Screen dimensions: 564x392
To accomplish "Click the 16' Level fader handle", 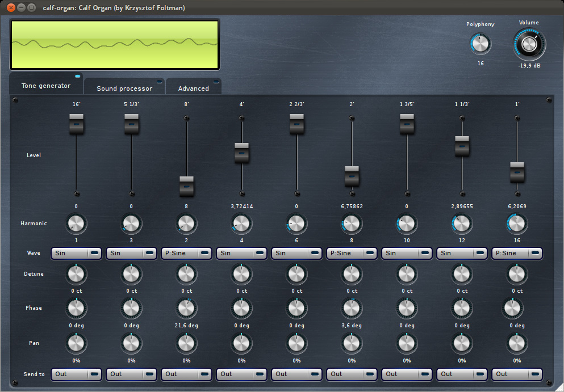I will click(76, 124).
